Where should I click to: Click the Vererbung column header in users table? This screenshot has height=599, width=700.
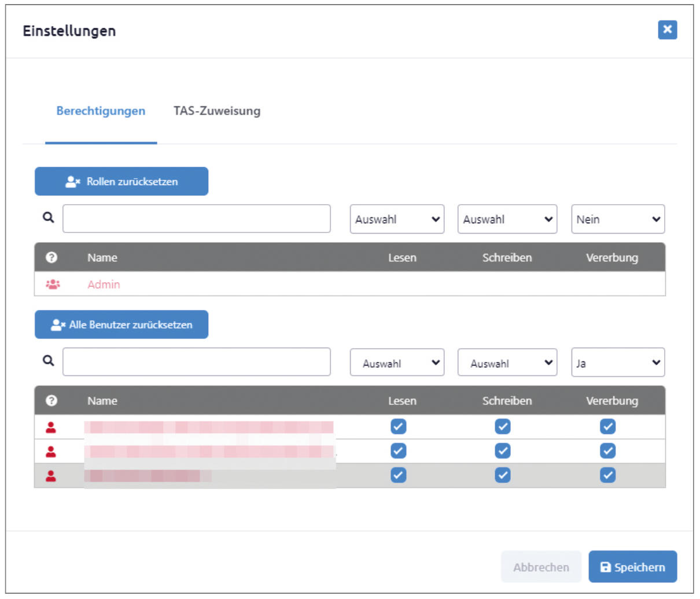coord(612,401)
